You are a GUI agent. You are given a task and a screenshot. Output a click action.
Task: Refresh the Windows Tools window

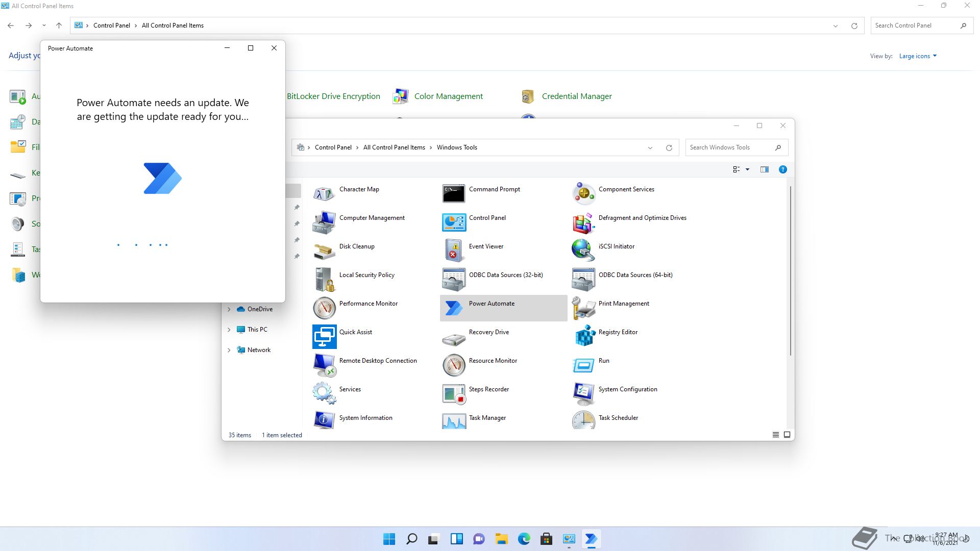[x=669, y=148]
